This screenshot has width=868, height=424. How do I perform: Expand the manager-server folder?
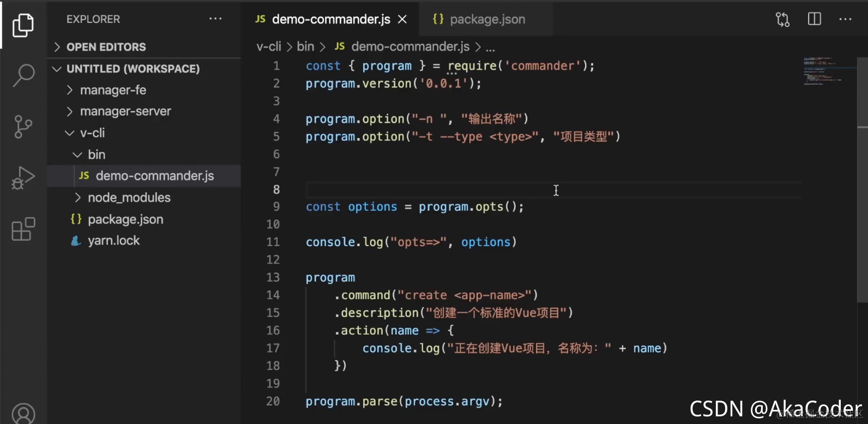(144, 111)
